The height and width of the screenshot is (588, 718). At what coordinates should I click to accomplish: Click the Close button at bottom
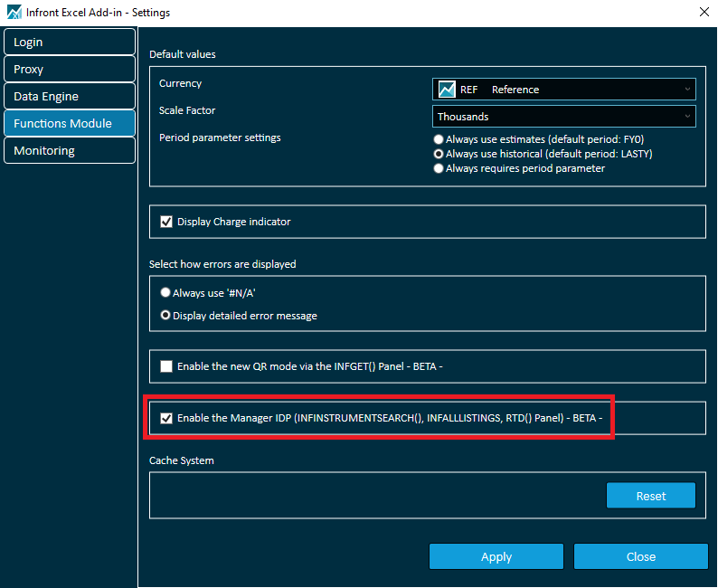[x=640, y=556]
